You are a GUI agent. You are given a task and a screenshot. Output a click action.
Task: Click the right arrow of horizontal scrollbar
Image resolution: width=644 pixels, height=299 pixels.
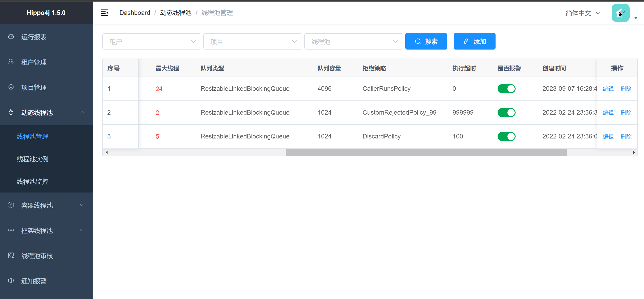633,152
